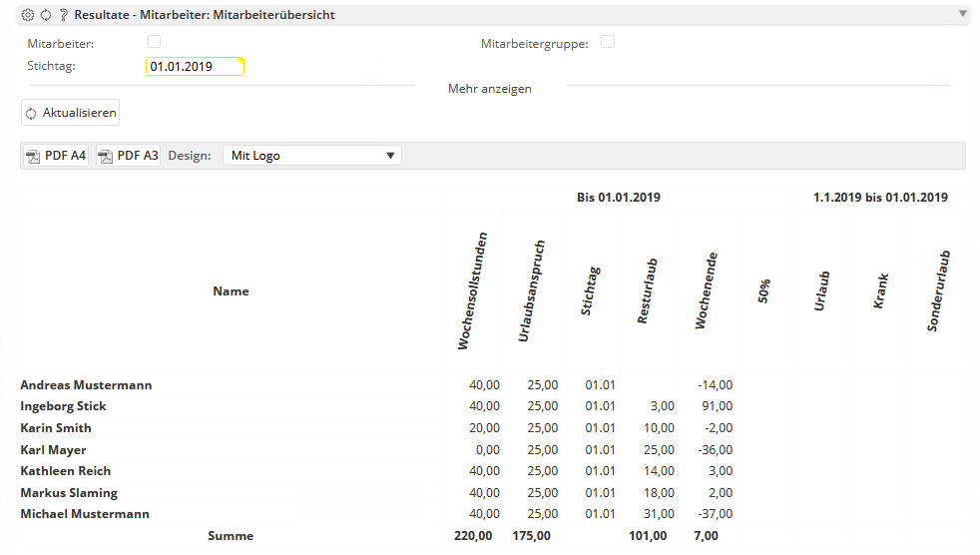The width and height of the screenshot is (980, 555).
Task: Open employee Ingeborg Stick
Action: [63, 406]
